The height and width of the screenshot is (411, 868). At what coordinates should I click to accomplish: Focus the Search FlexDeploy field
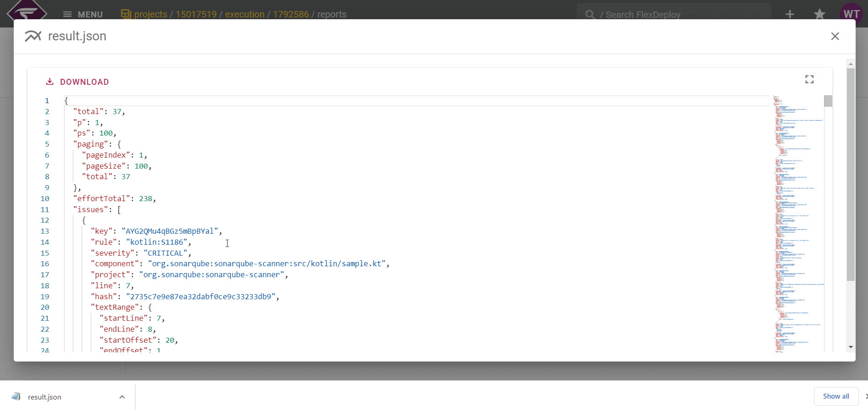pos(674,14)
